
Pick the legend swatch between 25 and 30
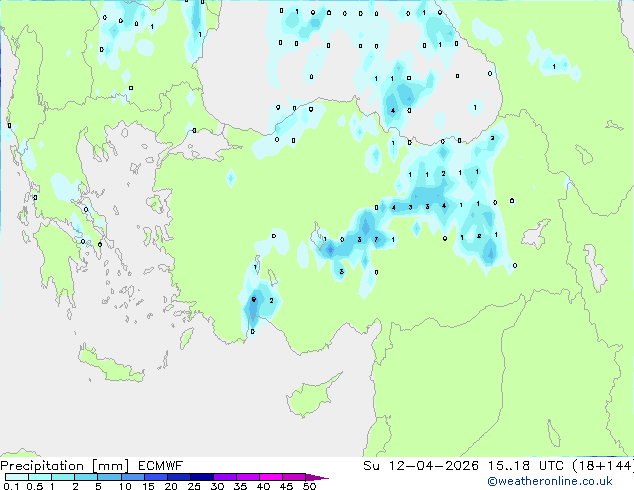click(x=201, y=477)
